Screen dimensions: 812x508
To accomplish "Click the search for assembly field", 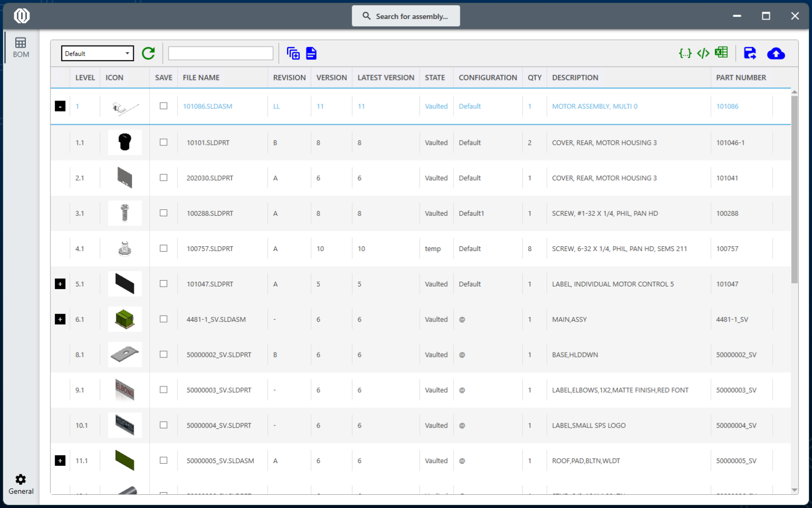I will (x=406, y=16).
